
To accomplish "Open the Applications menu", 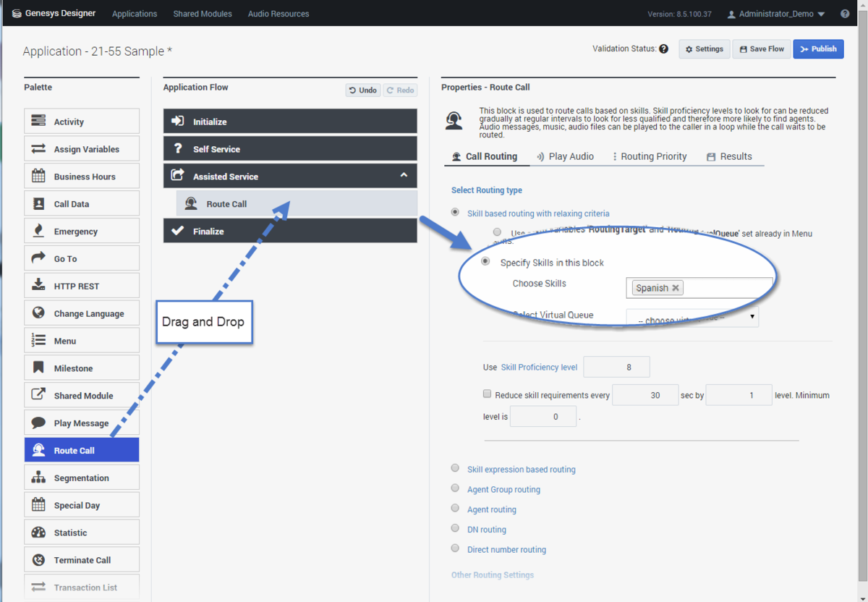I will click(135, 14).
